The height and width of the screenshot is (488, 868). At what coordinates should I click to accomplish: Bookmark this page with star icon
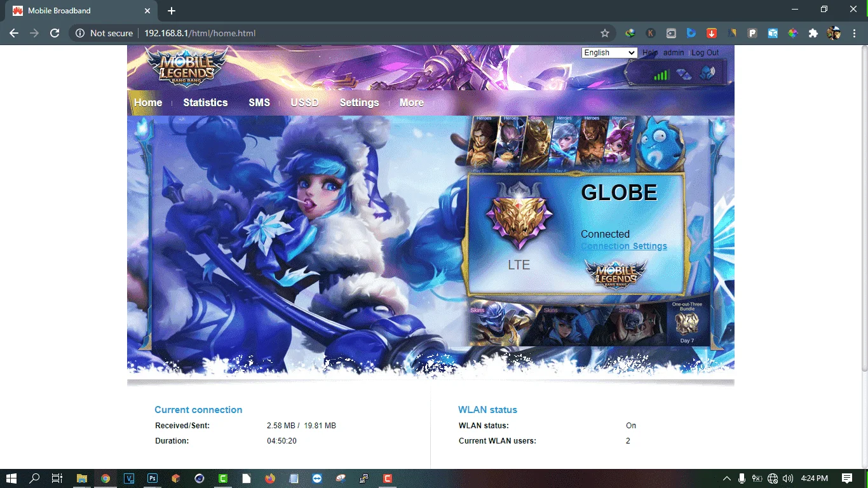click(605, 33)
